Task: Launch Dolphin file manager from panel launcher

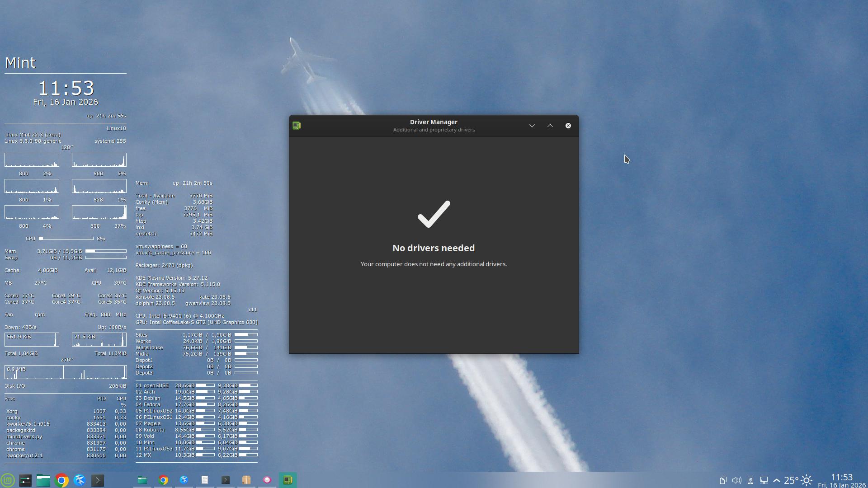Action: click(43, 480)
